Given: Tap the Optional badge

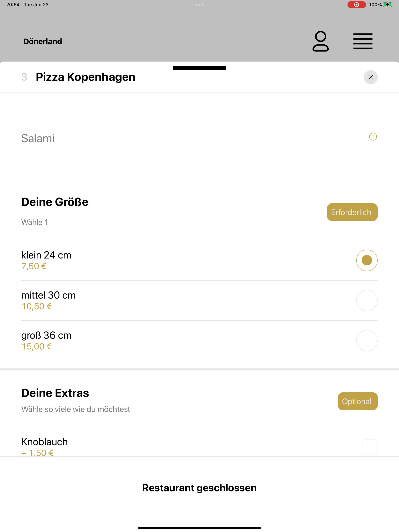Looking at the screenshot, I should tap(358, 401).
